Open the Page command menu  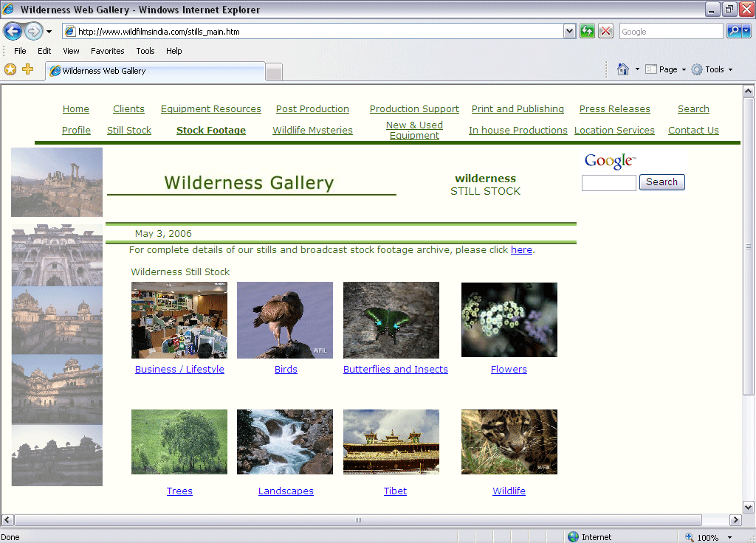tap(665, 69)
